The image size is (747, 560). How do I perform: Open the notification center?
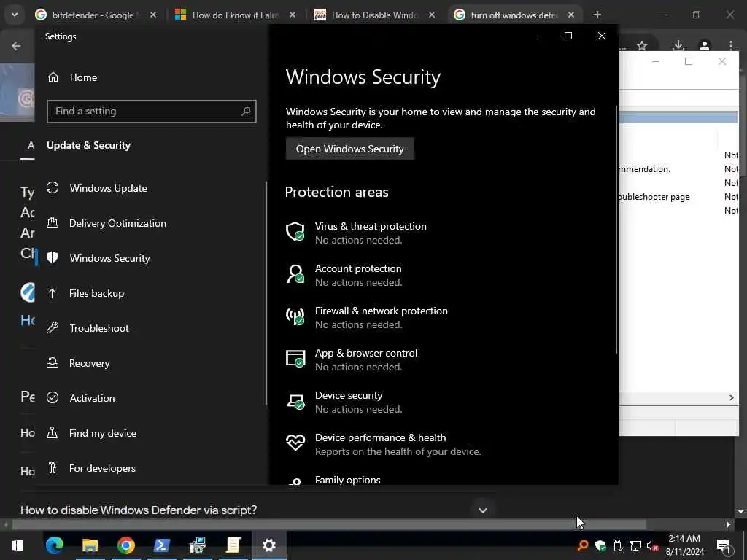(x=724, y=545)
